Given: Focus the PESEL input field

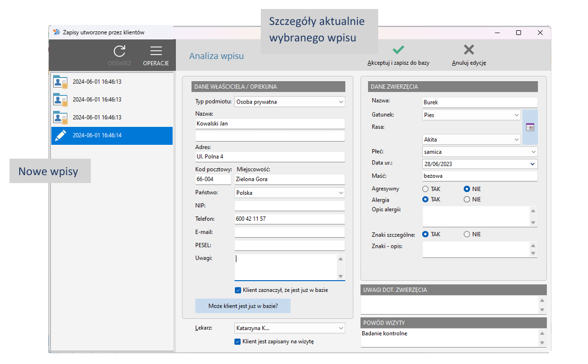Looking at the screenshot, I should pos(289,246).
